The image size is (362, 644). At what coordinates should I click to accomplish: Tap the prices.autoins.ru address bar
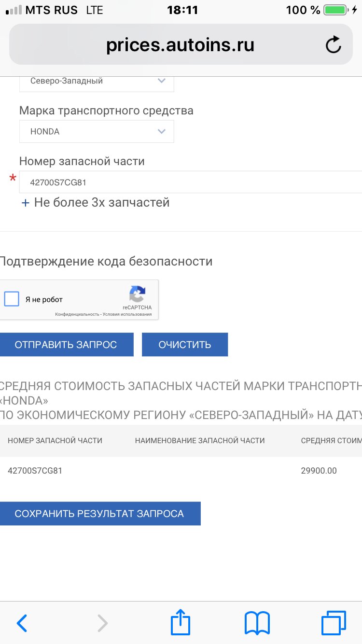[x=181, y=44]
